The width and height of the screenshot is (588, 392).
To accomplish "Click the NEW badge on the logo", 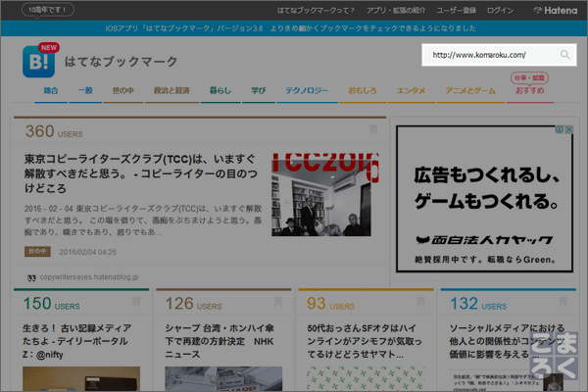I will (x=49, y=48).
